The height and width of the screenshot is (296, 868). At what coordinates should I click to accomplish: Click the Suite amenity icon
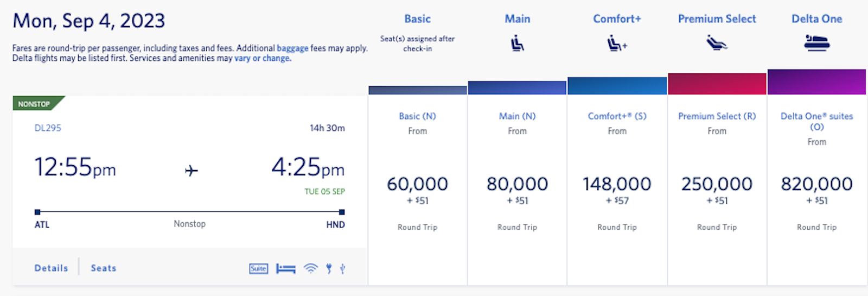(x=259, y=268)
